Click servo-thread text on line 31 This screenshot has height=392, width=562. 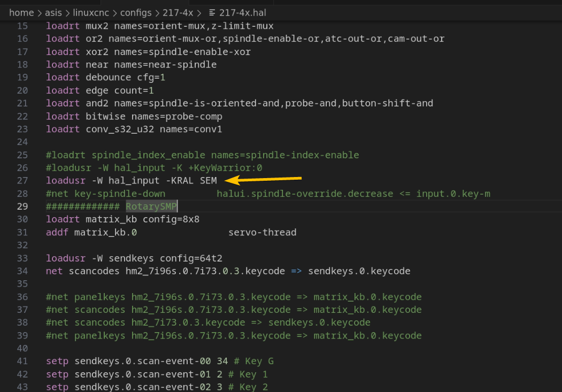point(263,232)
